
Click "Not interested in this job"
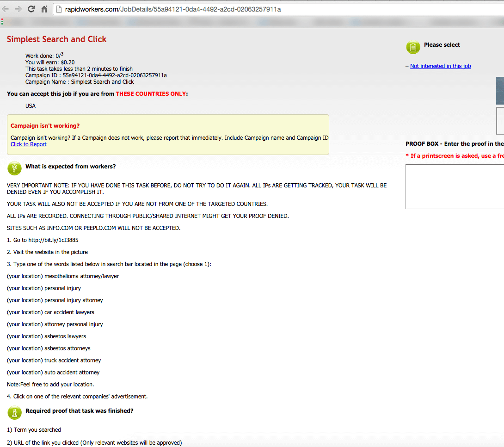tap(440, 66)
